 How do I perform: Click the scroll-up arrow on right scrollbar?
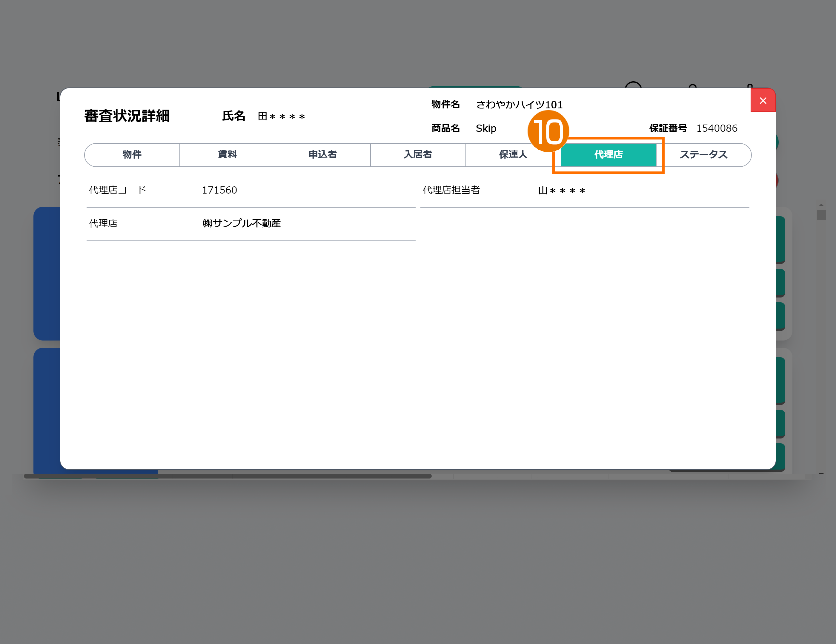821,205
